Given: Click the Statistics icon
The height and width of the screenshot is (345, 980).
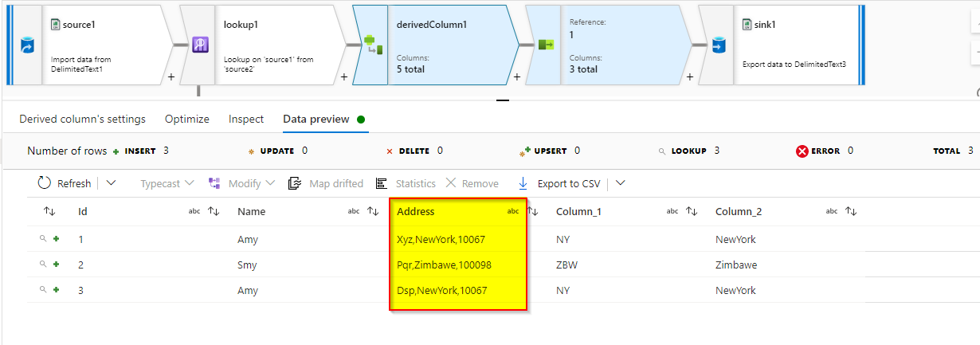Looking at the screenshot, I should click(381, 183).
